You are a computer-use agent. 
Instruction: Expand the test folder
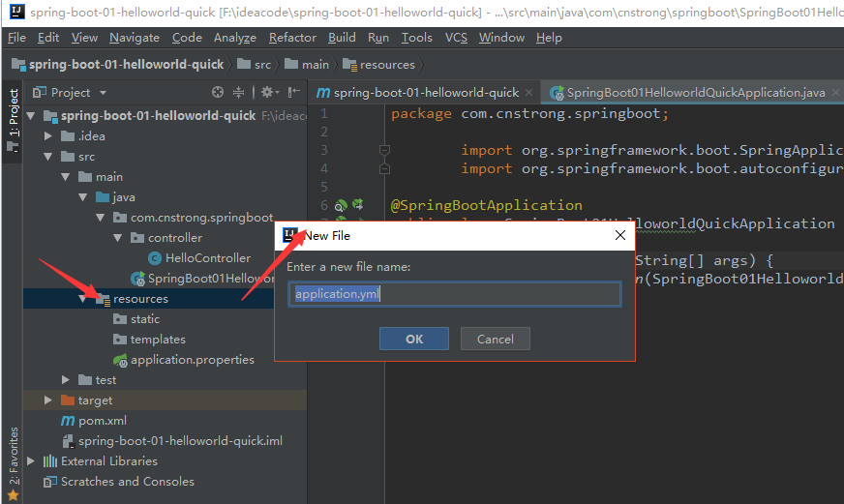(x=65, y=380)
